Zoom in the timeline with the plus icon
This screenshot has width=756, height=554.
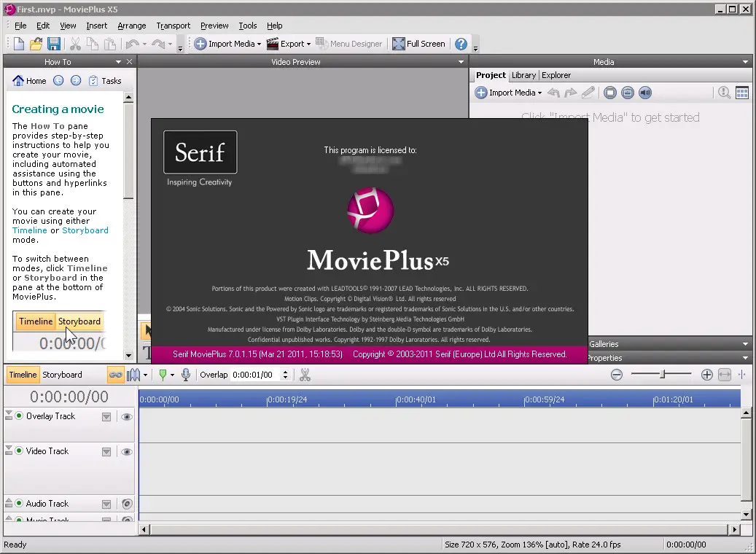[707, 375]
